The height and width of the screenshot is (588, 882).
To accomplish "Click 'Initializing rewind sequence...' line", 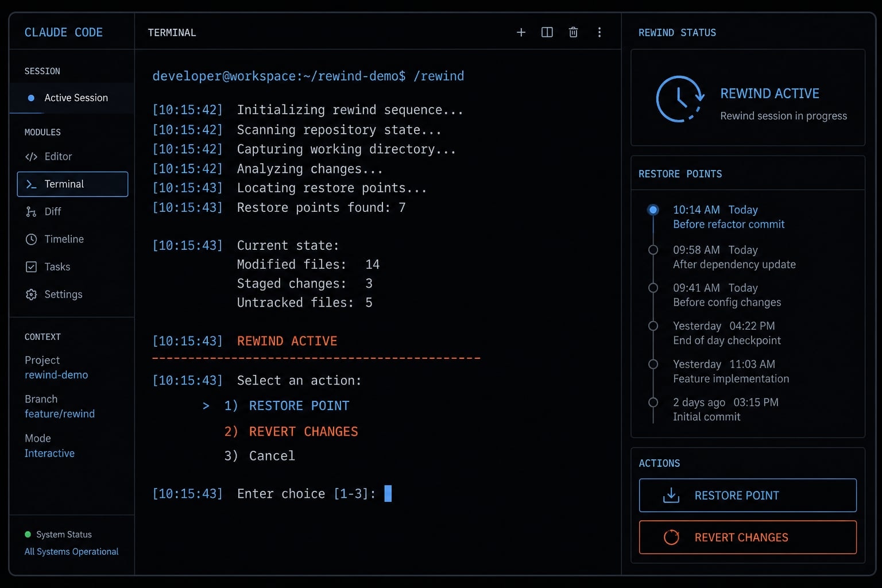I will pyautogui.click(x=307, y=110).
